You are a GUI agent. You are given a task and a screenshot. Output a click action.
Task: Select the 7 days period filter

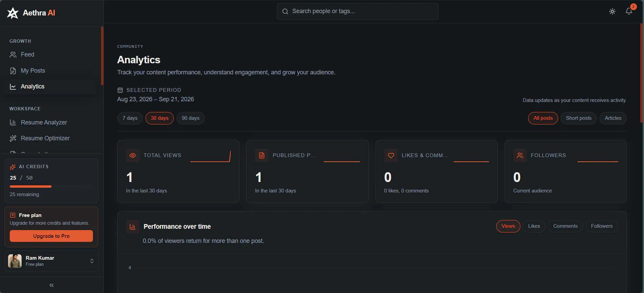(x=130, y=118)
